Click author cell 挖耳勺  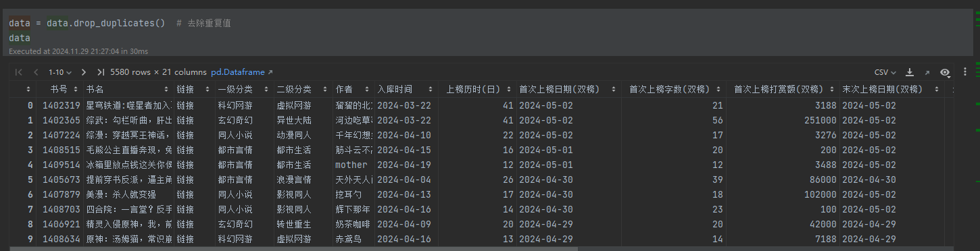click(353, 194)
